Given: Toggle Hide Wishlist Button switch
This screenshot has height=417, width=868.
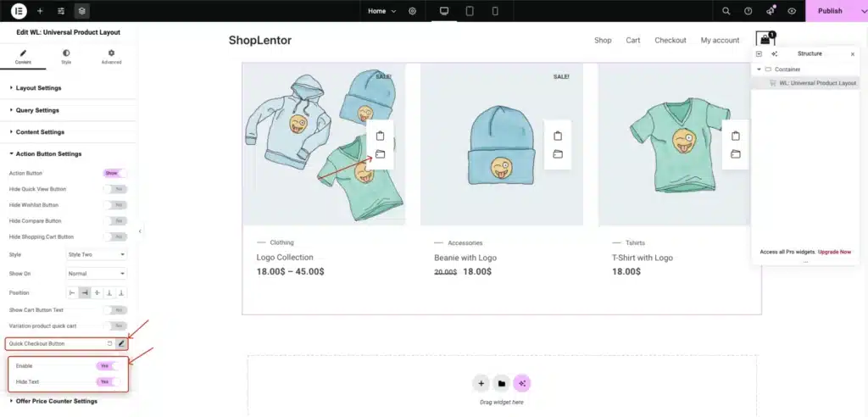Looking at the screenshot, I should pos(115,205).
